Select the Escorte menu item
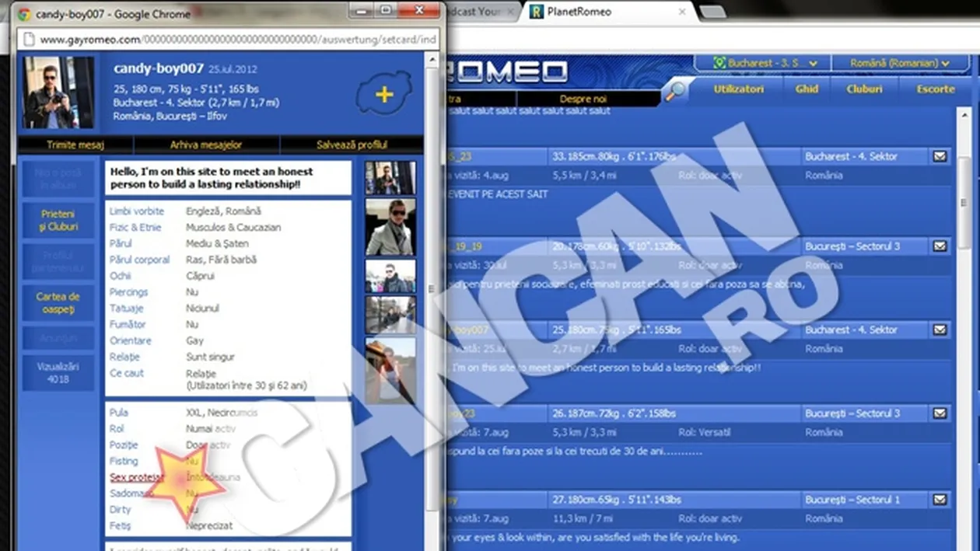Screen dimensions: 980x551 point(936,89)
